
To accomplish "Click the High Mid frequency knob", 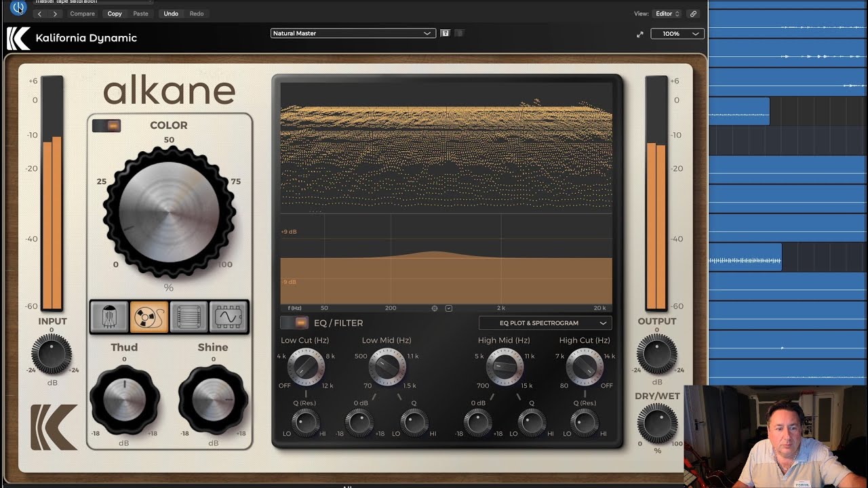I will click(x=505, y=367).
